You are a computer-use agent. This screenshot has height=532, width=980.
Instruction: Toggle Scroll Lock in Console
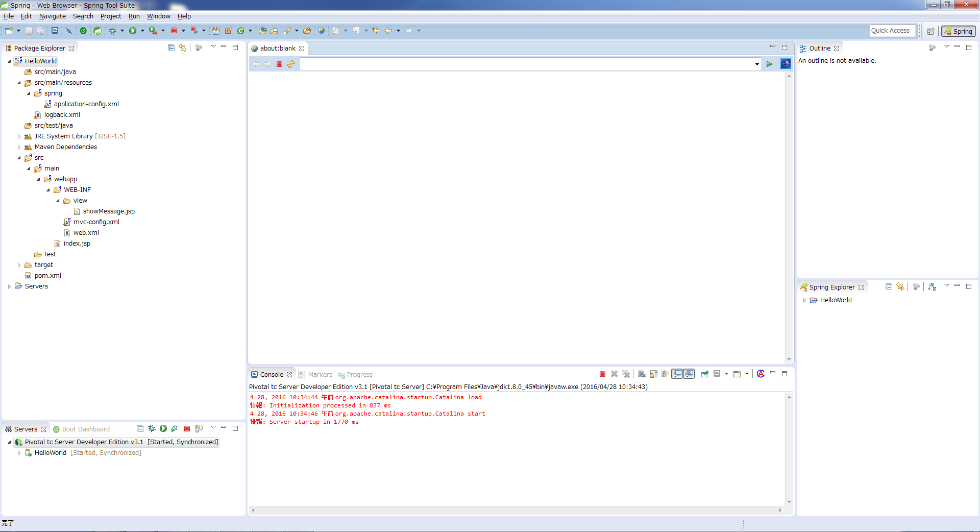[x=653, y=374]
